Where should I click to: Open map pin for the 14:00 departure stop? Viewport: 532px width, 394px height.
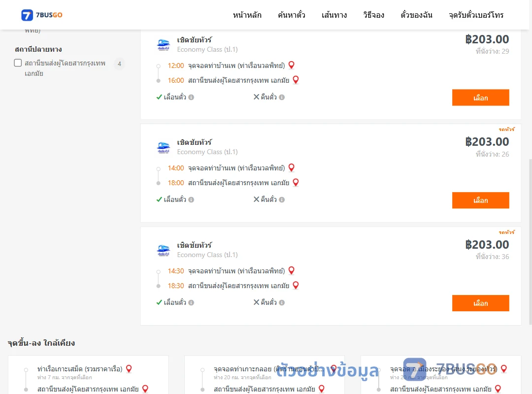292,167
